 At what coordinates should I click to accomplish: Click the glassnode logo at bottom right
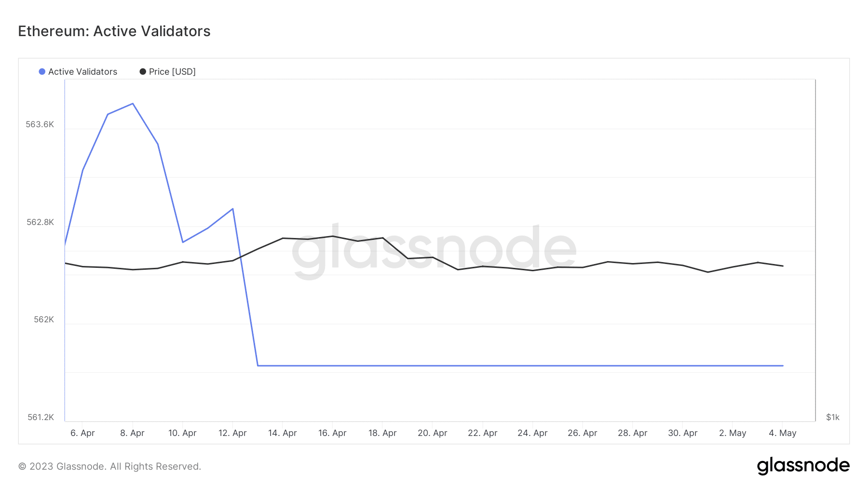[x=803, y=466]
